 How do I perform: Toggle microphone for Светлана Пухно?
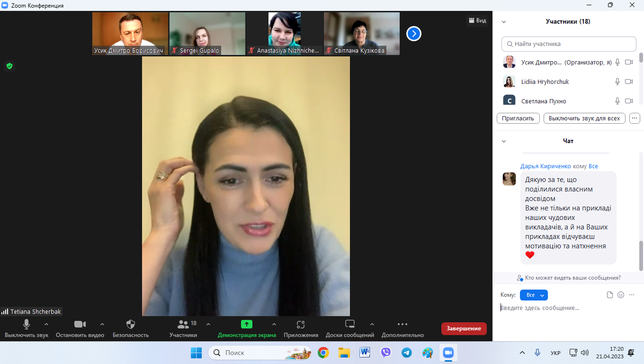(x=617, y=101)
